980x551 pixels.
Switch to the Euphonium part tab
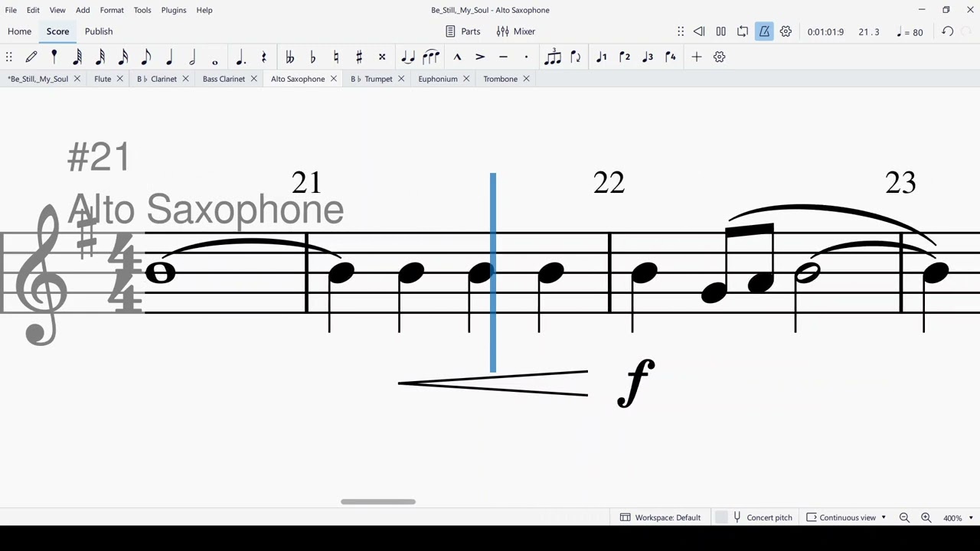[438, 79]
